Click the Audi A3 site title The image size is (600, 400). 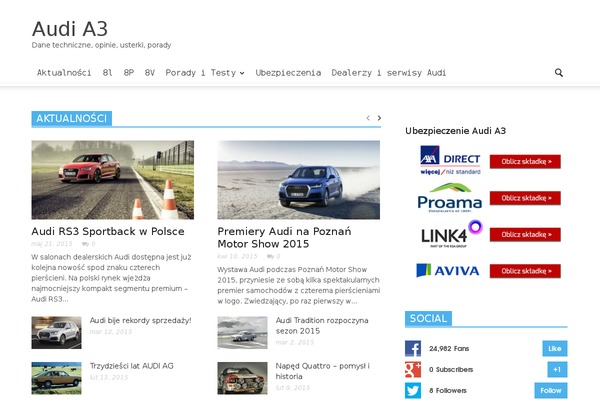coord(70,27)
